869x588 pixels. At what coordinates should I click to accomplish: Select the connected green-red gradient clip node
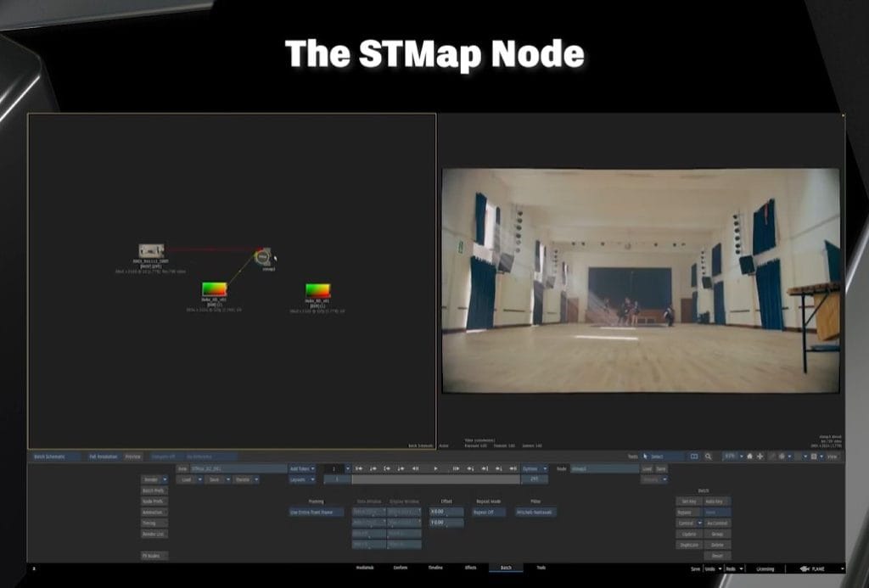click(214, 289)
